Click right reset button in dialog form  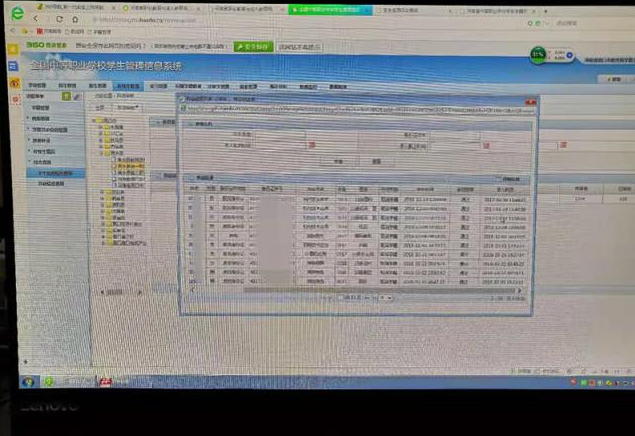[376, 162]
